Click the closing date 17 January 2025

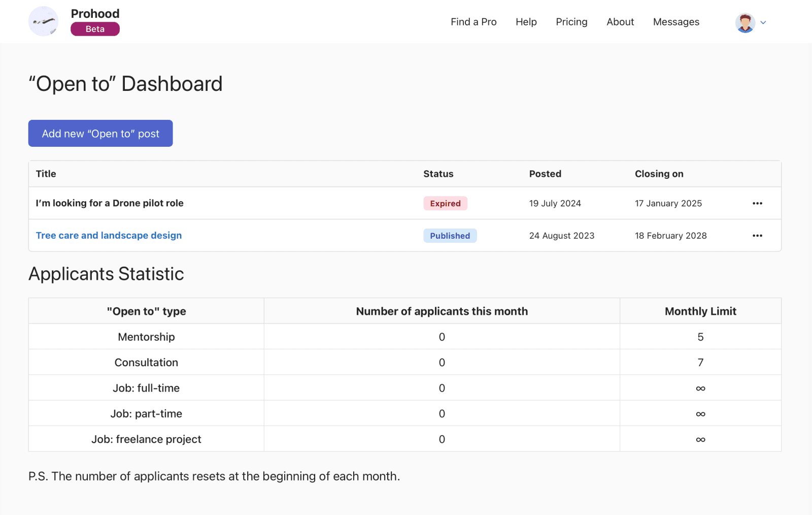668,203
